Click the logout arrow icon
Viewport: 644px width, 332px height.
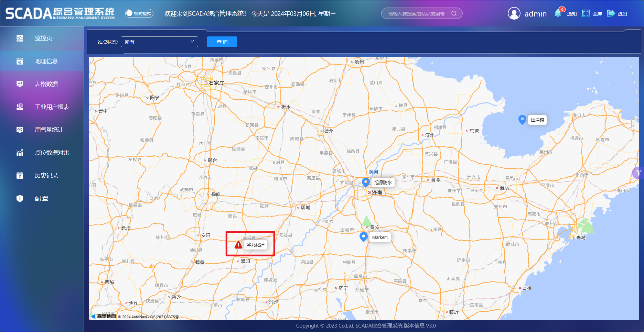(x=611, y=13)
